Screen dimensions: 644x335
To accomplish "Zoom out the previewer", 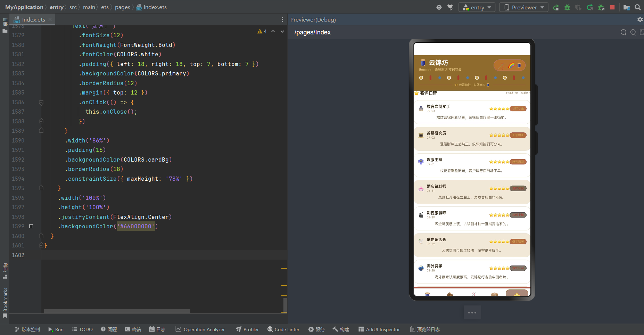I will pyautogui.click(x=624, y=32).
